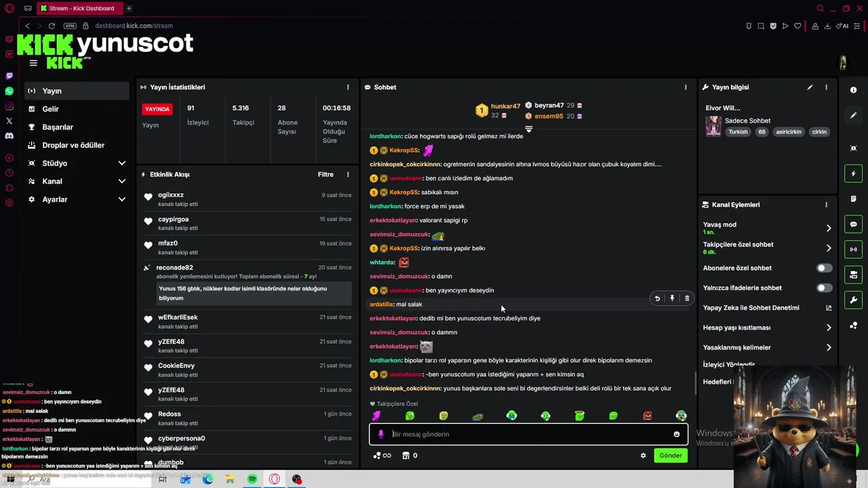Viewport: 868px width, 488px height.
Task: Open the hamburger menu beside the Kick logo
Action: pyautogui.click(x=33, y=63)
